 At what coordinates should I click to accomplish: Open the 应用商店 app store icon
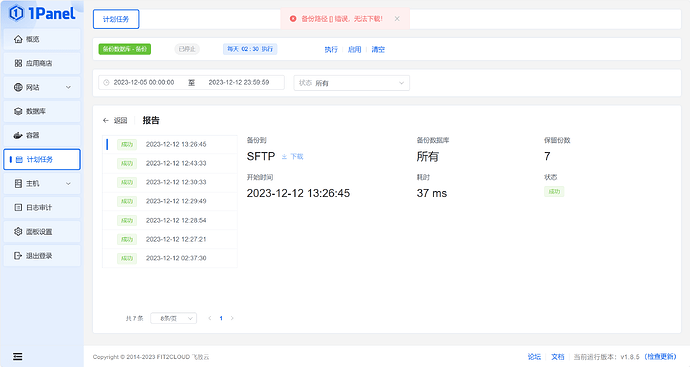click(x=18, y=63)
